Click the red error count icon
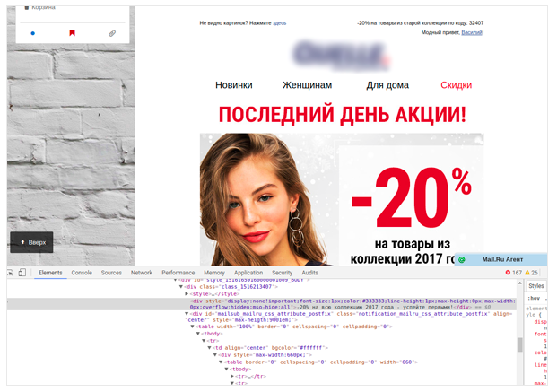The width and height of the screenshot is (557, 392). (x=508, y=273)
